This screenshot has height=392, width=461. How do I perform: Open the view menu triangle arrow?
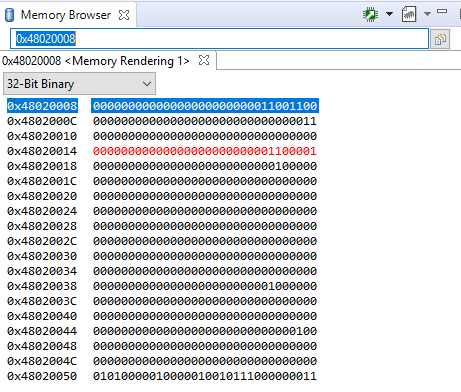(427, 14)
